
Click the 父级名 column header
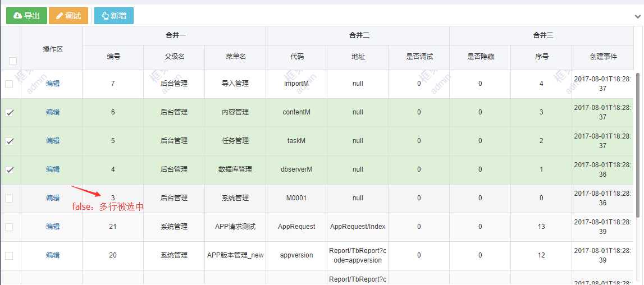tap(174, 57)
